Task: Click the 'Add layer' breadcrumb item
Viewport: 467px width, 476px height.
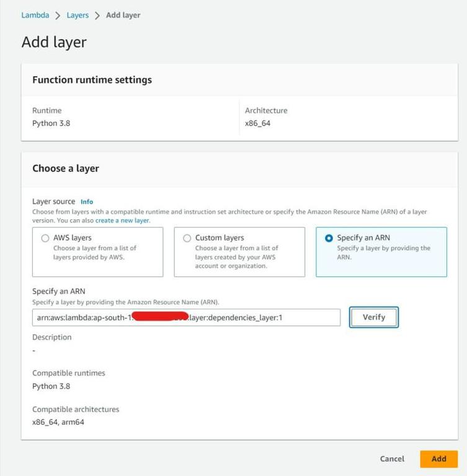Action: coord(123,15)
